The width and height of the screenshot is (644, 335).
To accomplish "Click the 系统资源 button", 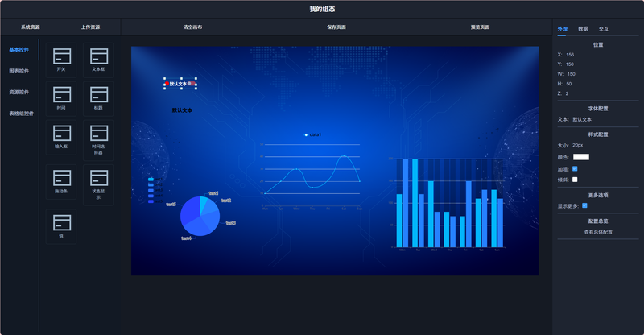I will tap(31, 27).
